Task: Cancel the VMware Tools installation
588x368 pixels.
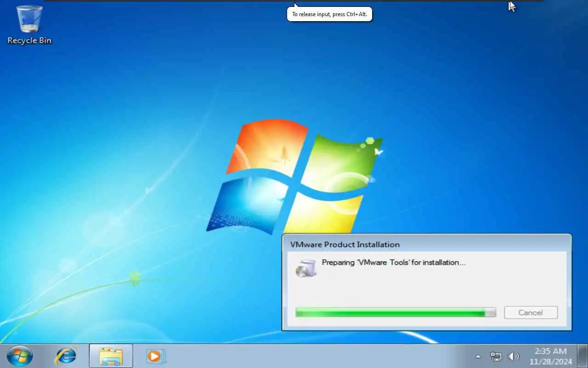Action: pos(531,312)
